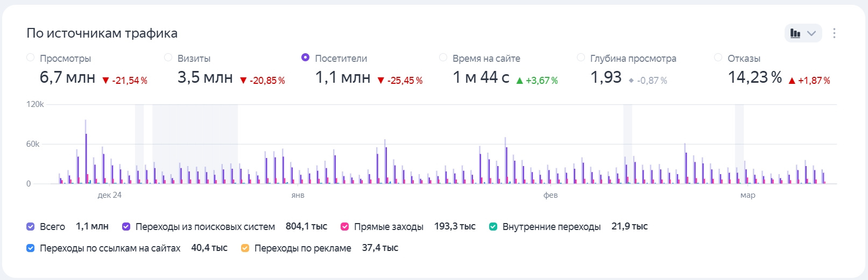Image resolution: width=868 pixels, height=280 pixels.
Task: Toggle Переходы по ссылкам на сайтах checkbox
Action: 31,248
